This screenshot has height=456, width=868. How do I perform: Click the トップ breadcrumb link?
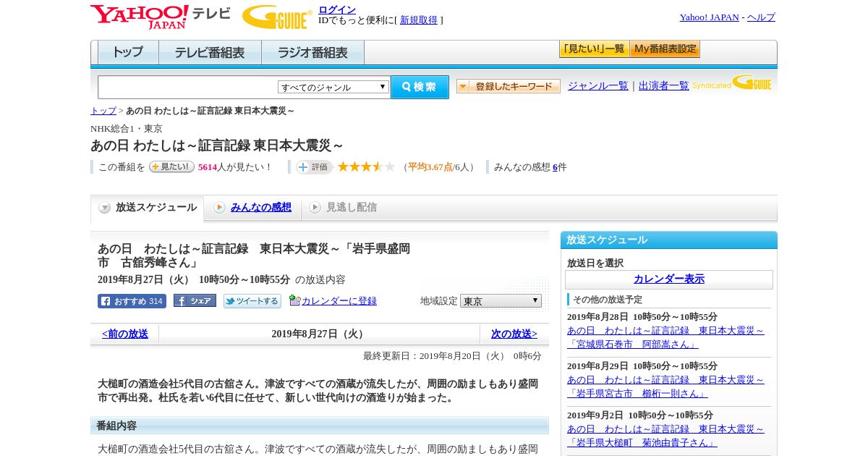click(103, 111)
